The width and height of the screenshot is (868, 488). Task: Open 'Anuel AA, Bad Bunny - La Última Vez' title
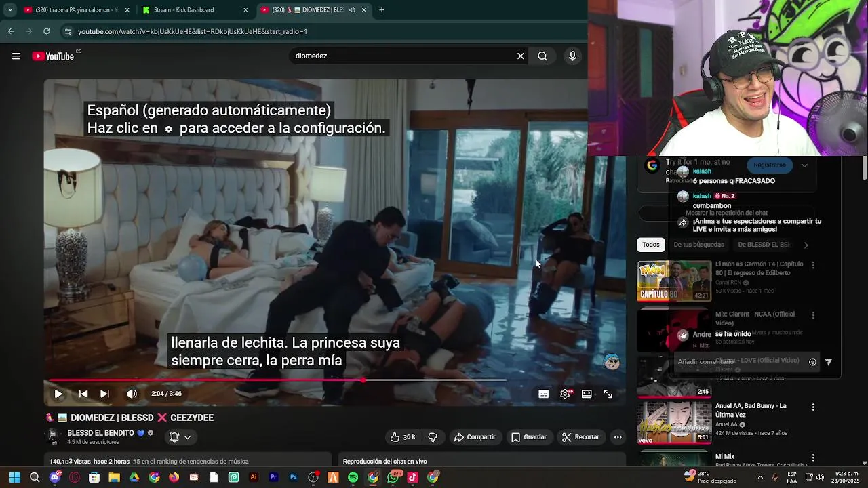click(x=751, y=410)
